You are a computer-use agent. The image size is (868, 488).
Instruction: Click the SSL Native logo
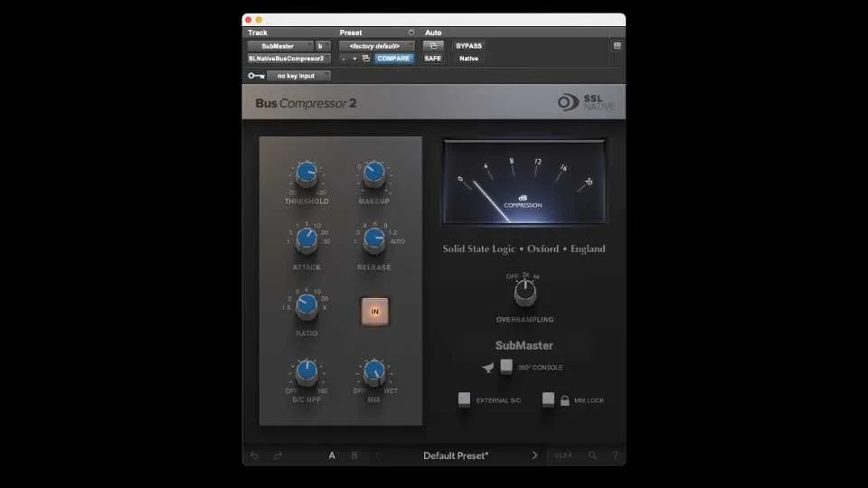pos(586,102)
